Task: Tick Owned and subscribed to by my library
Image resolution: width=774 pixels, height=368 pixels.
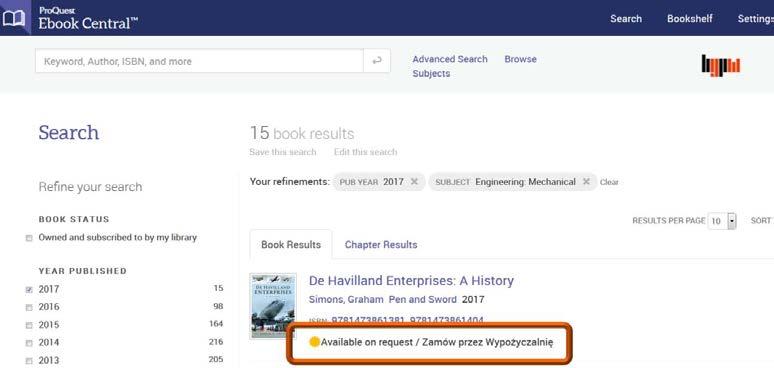Action: coord(29,238)
